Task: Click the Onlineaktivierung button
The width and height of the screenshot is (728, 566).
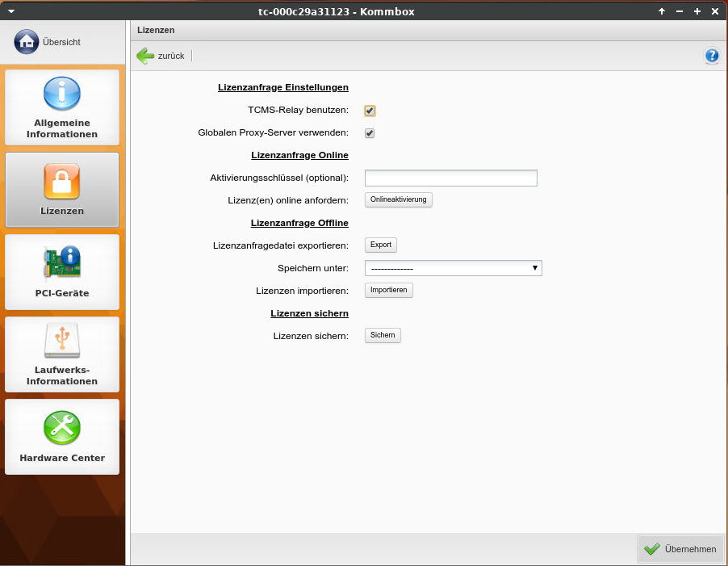Action: [399, 199]
